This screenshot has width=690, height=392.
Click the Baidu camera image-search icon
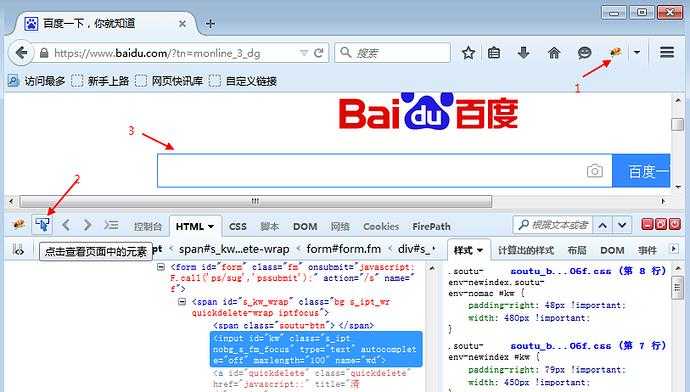[x=595, y=171]
